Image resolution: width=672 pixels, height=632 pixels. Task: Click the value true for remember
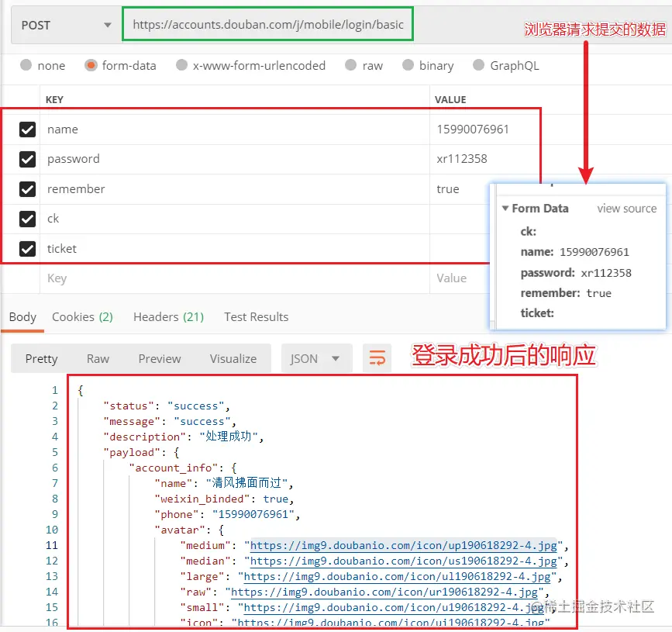coord(448,189)
